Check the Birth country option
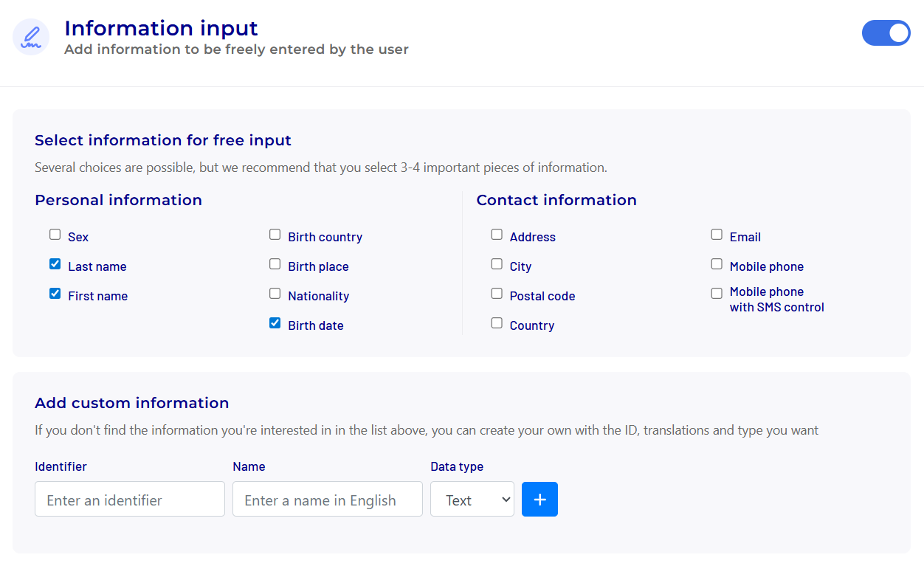 (275, 235)
